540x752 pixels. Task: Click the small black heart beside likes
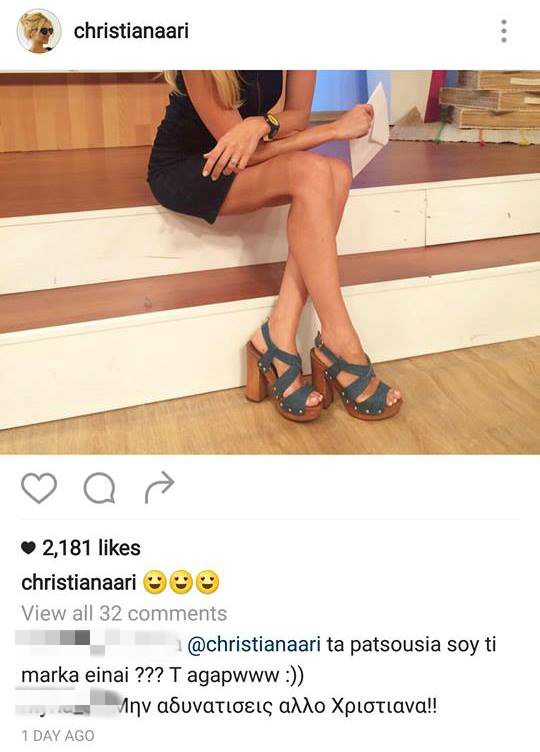pos(29,548)
